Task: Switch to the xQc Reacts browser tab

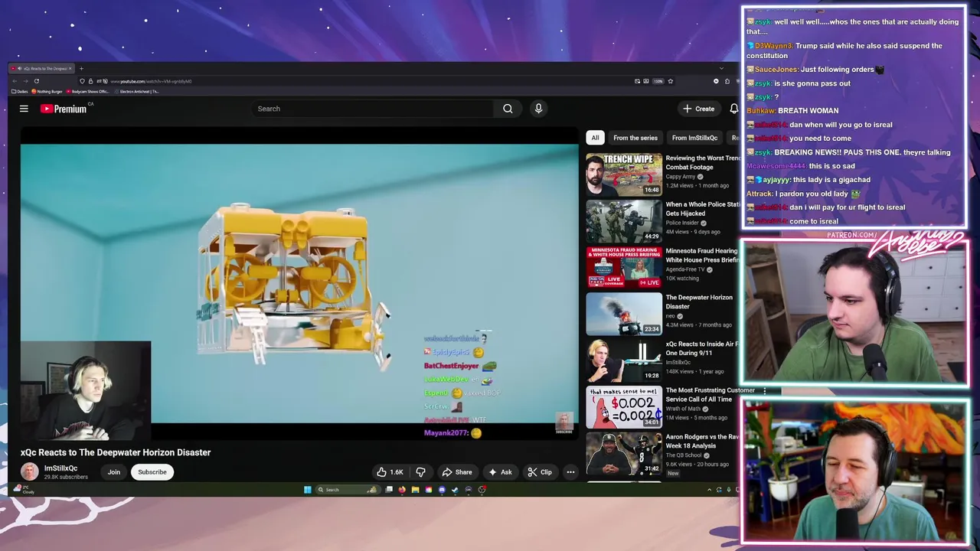Action: point(40,68)
